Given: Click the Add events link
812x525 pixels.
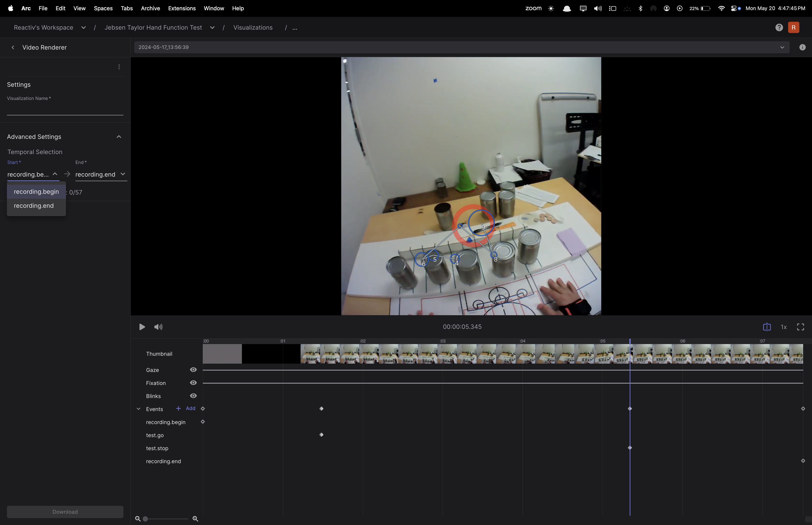Looking at the screenshot, I should [191, 408].
